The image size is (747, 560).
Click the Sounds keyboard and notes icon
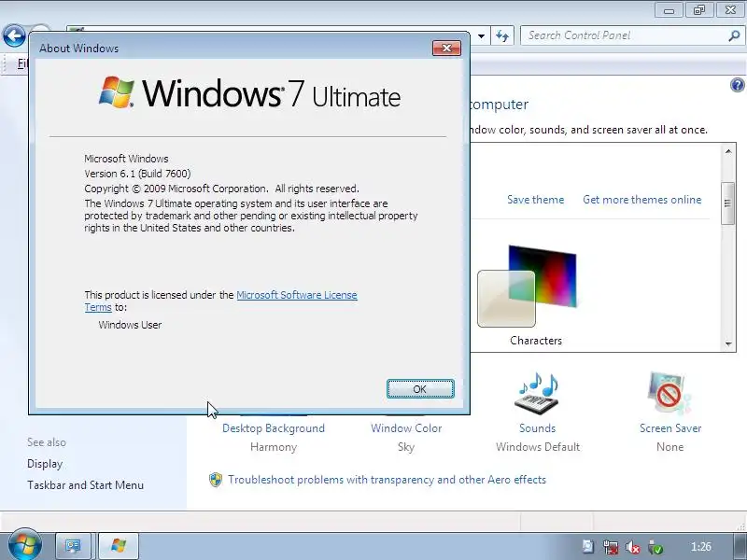pos(538,394)
